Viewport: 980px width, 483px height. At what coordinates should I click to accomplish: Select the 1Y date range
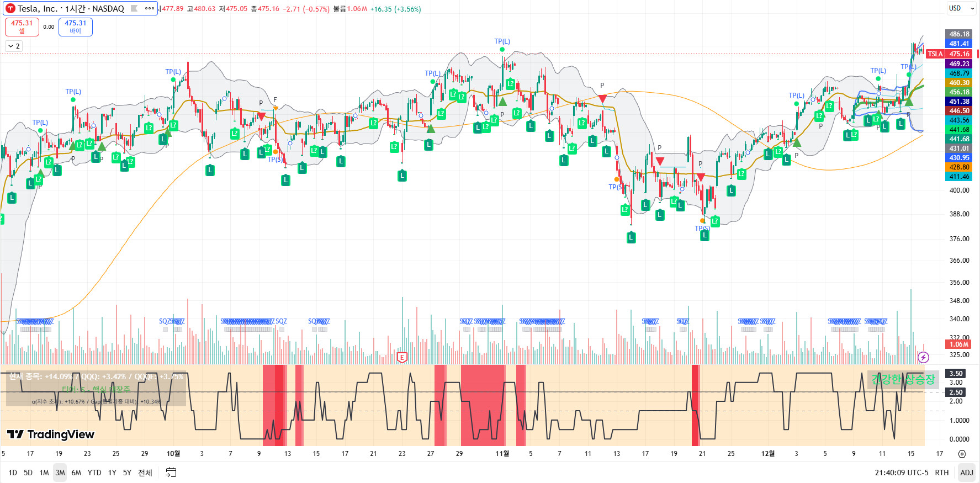point(112,473)
